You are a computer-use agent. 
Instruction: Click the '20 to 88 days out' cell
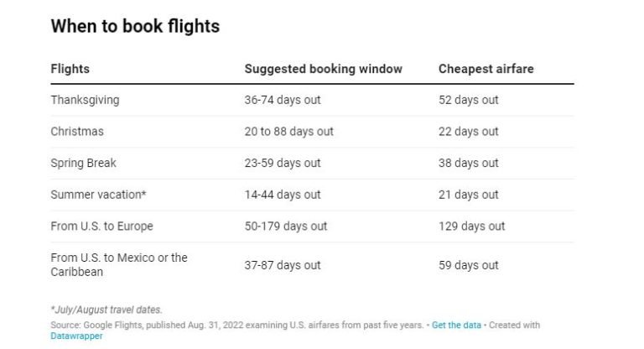288,132
